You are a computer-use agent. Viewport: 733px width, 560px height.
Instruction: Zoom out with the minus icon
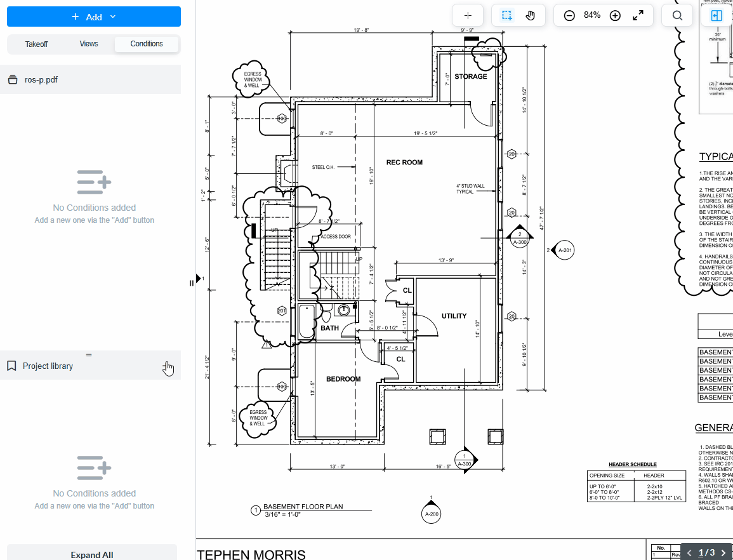point(569,16)
